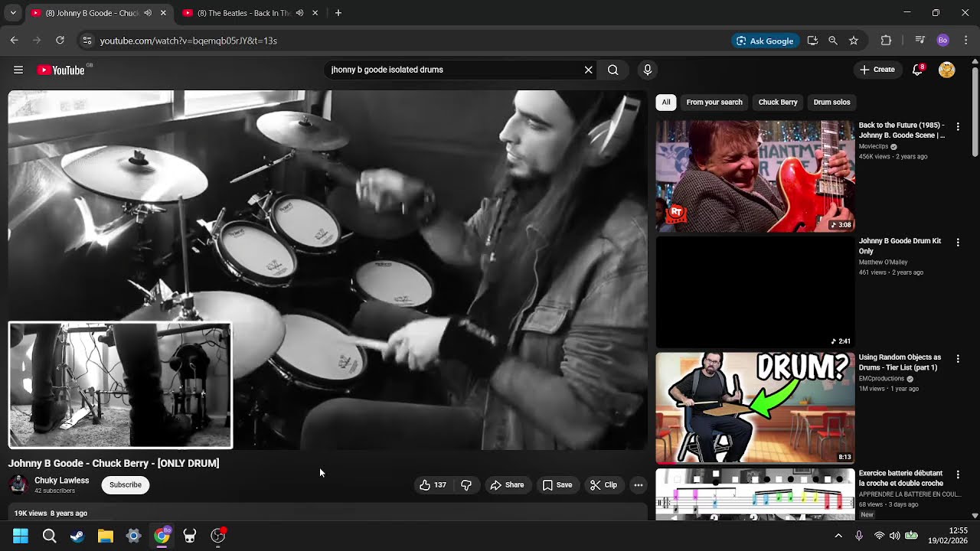980x551 pixels.
Task: Open the zoom magnifier in address bar
Action: click(x=833, y=41)
